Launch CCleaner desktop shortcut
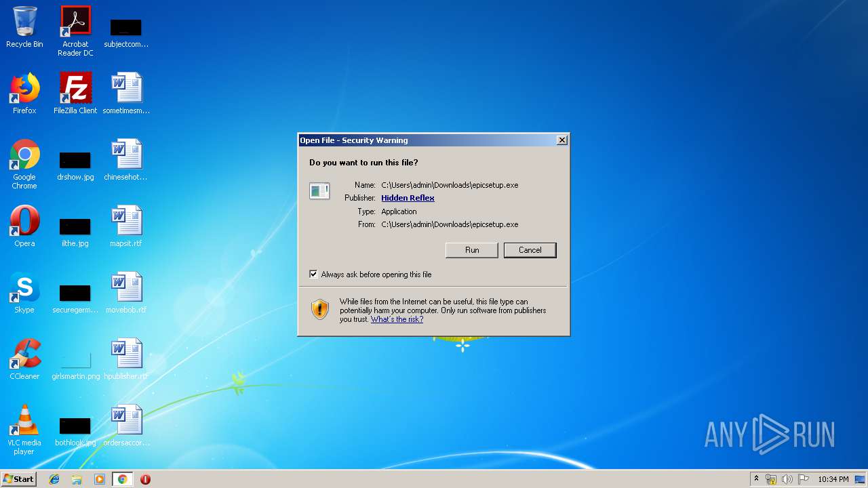The height and width of the screenshot is (488, 868). pyautogui.click(x=24, y=359)
